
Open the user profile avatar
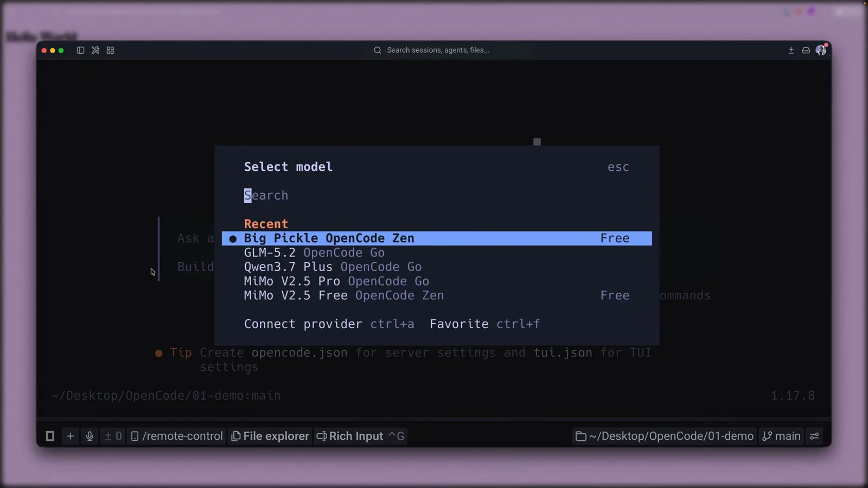[821, 50]
